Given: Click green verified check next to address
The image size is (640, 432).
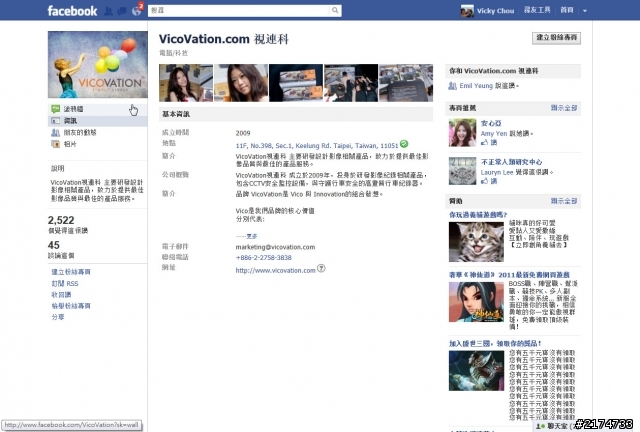Looking at the screenshot, I should coord(404,144).
